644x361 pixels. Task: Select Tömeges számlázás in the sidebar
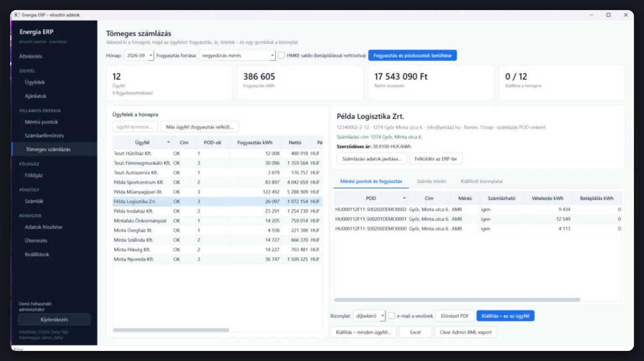(x=55, y=149)
